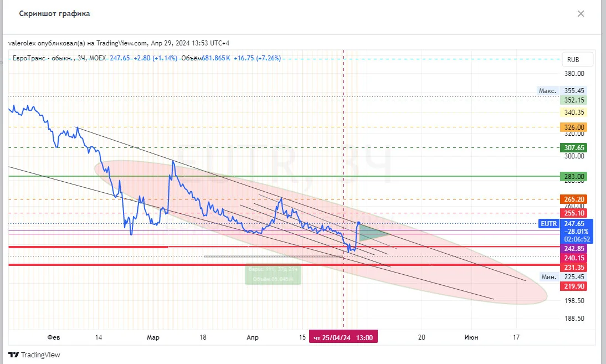Click the purple 242.85 level label
Image resolution: width=606 pixels, height=364 pixels.
click(x=574, y=249)
